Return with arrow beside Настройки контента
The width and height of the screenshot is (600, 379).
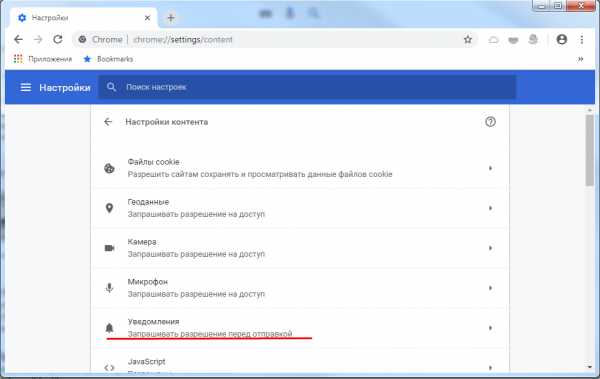click(108, 122)
